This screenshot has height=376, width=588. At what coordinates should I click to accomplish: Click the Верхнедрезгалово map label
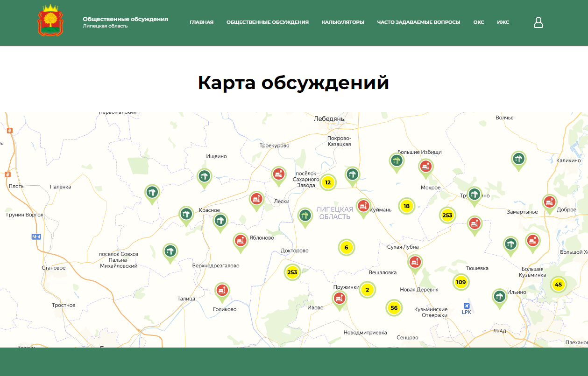pos(216,265)
